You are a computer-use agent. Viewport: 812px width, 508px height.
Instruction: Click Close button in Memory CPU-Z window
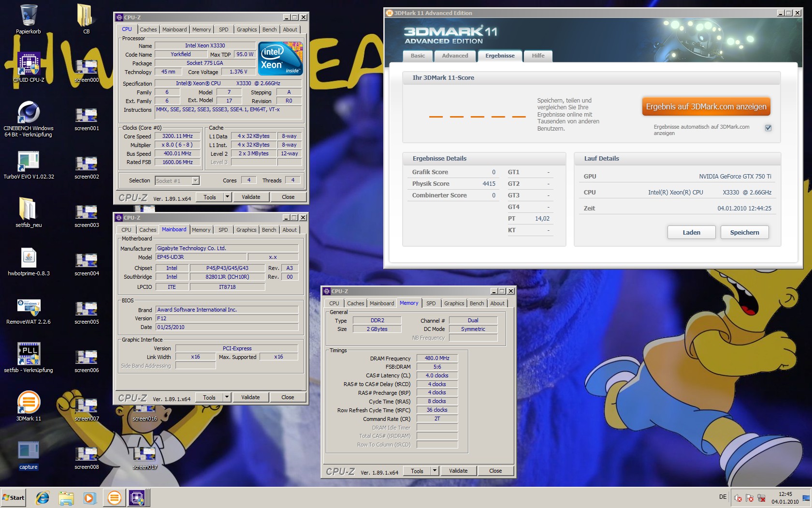[495, 471]
